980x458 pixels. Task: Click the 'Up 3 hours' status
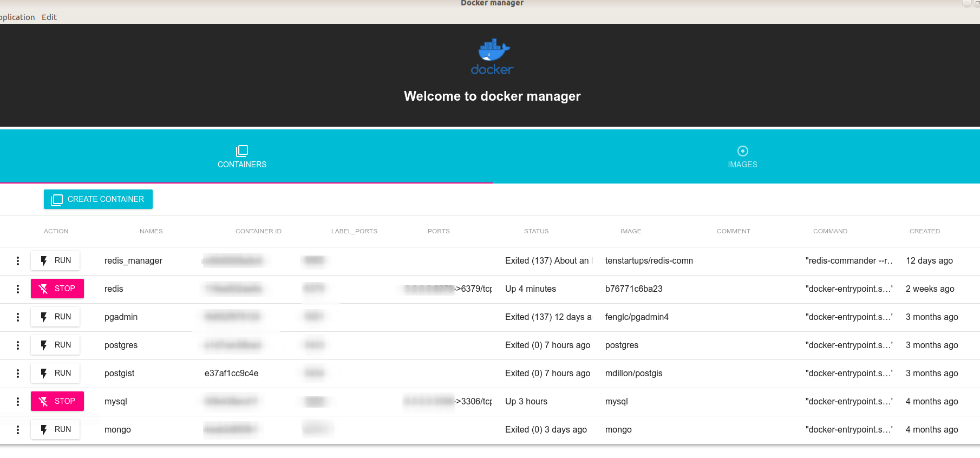point(526,402)
